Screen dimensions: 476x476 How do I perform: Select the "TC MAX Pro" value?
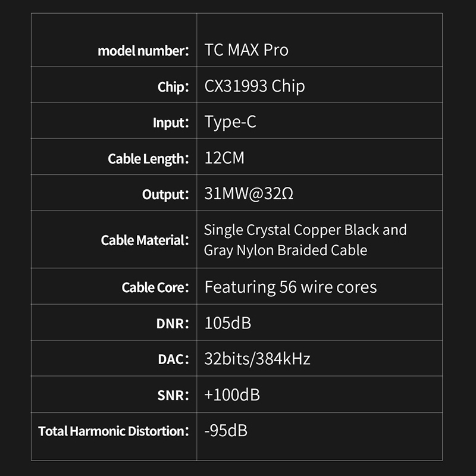coord(246,50)
